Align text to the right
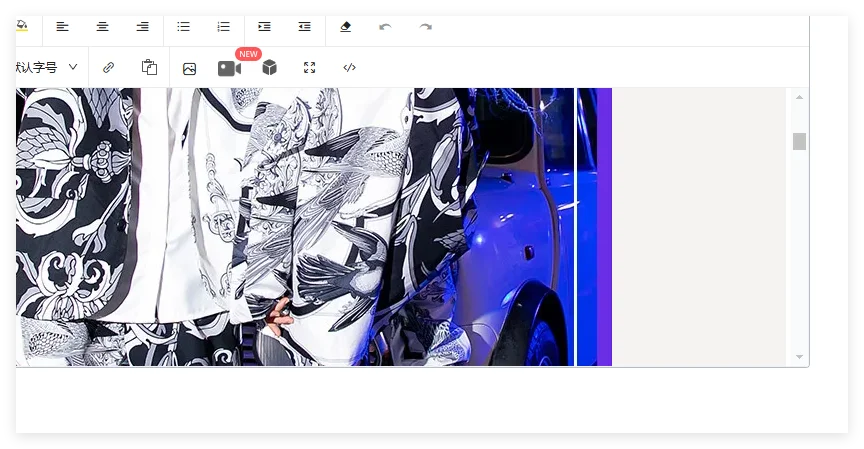Screen dimensions: 864x449 pos(143,26)
